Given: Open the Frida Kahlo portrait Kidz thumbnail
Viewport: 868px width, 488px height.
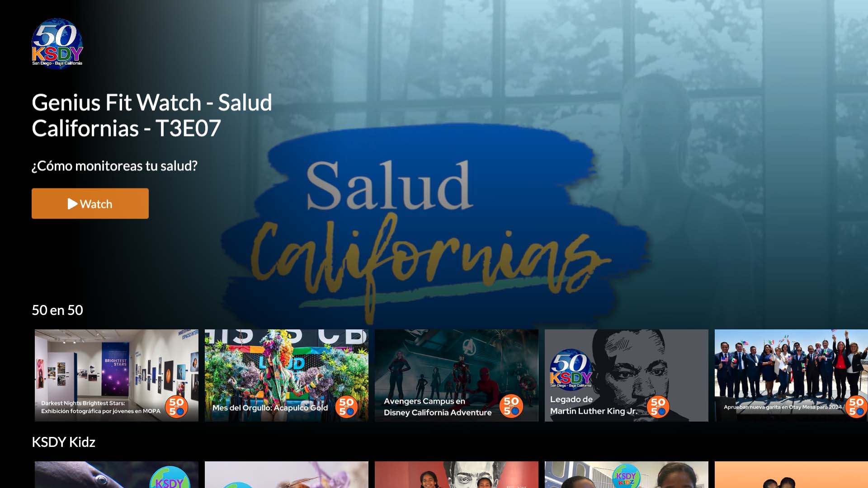Looking at the screenshot, I should point(457,474).
